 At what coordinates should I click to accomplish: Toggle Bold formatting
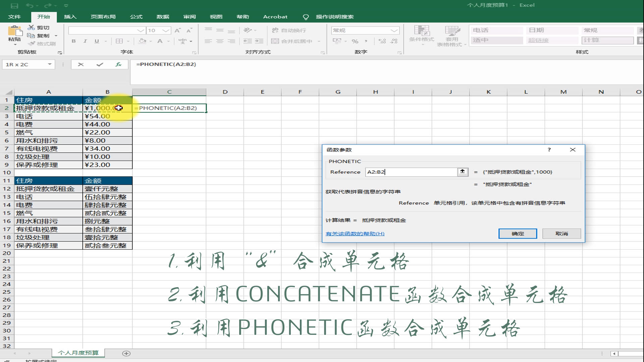coord(73,41)
